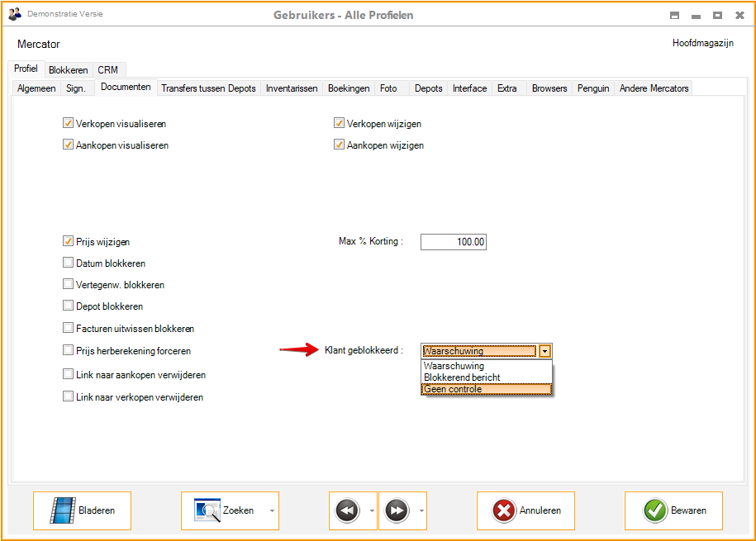The width and height of the screenshot is (756, 541).
Task: Go to next record with forward button
Action: tap(397, 510)
